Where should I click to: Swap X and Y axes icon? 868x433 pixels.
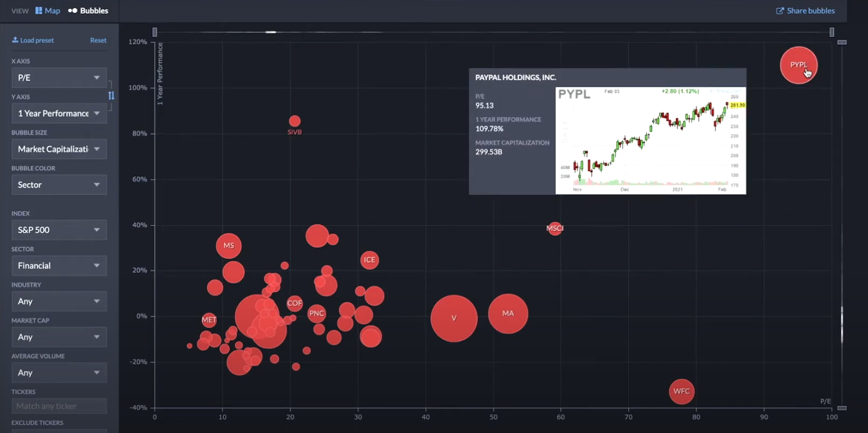click(111, 95)
